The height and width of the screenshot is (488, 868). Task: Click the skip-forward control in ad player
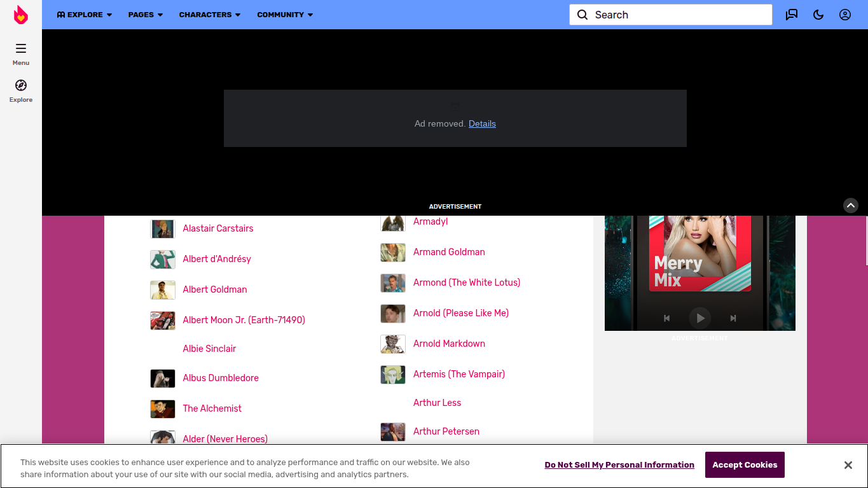click(733, 318)
